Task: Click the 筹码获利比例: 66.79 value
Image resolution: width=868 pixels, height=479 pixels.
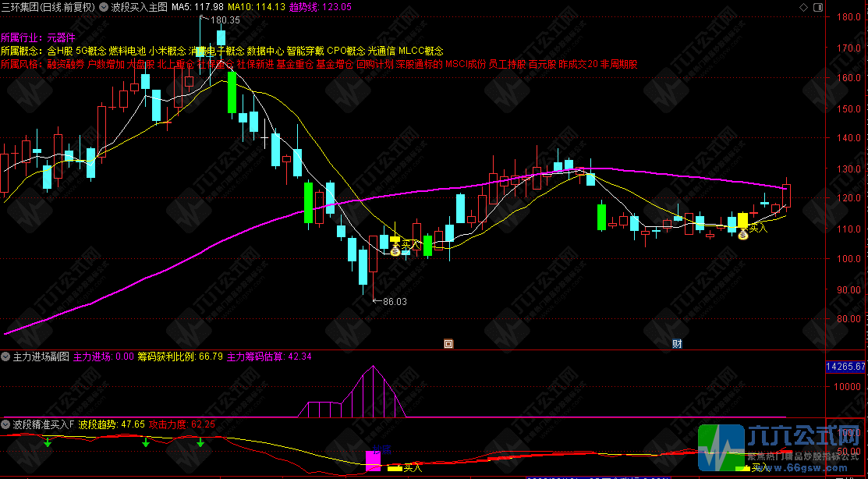Action: 180,357
